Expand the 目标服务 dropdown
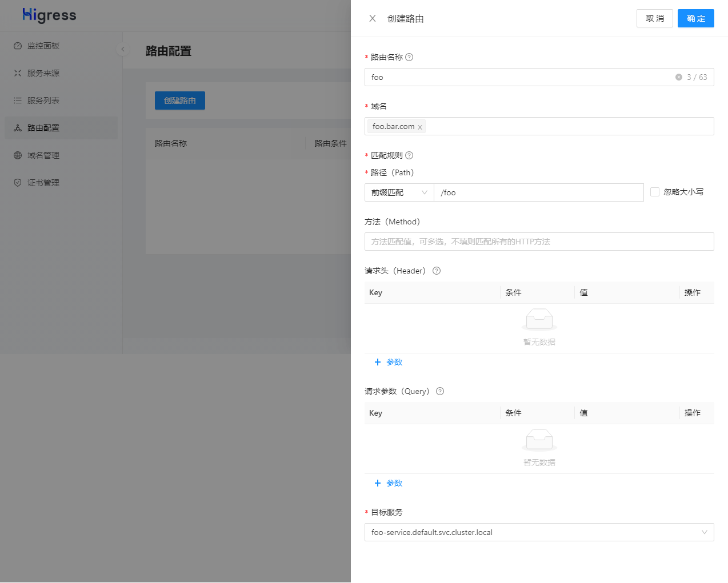 pyautogui.click(x=539, y=532)
